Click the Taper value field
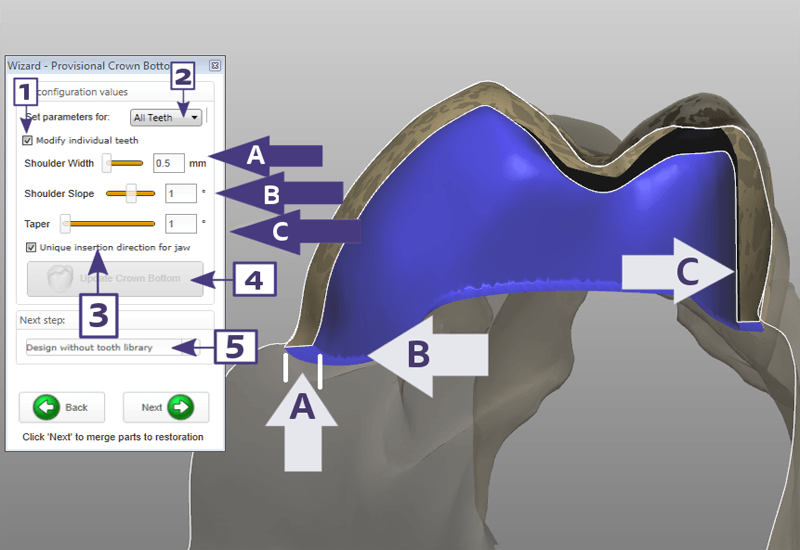 pyautogui.click(x=180, y=224)
